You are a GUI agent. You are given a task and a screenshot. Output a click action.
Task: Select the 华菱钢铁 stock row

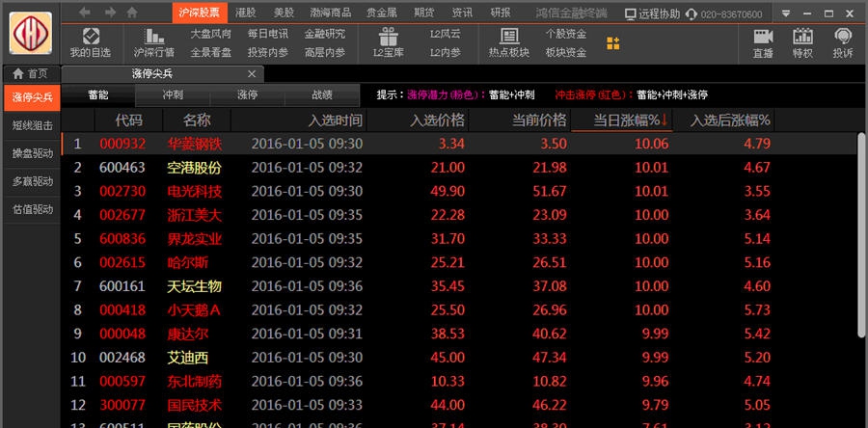point(458,144)
